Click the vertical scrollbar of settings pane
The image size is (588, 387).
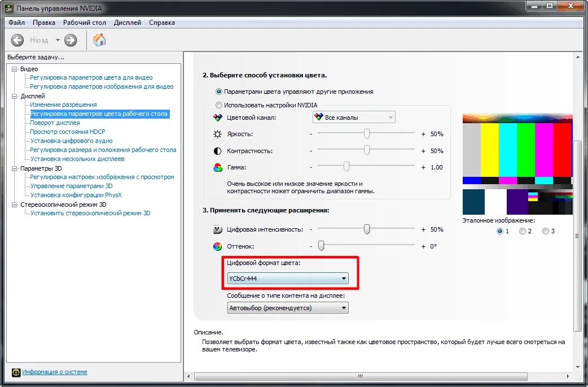tap(577, 236)
